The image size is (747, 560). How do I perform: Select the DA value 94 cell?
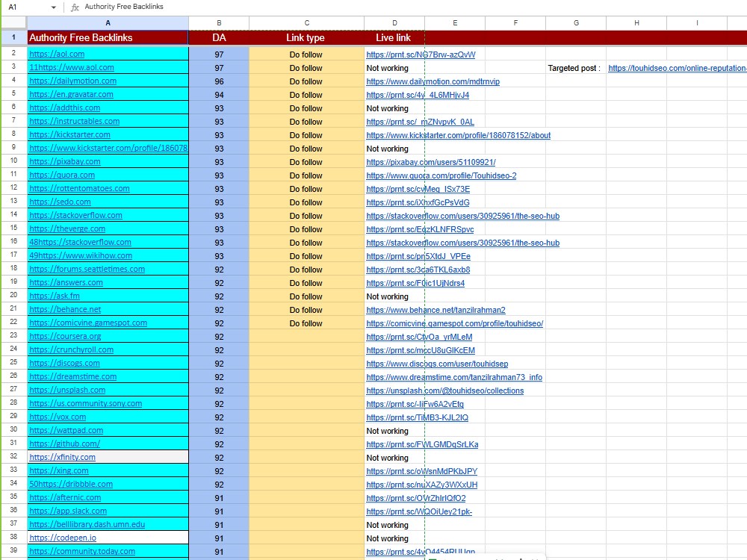click(x=219, y=95)
